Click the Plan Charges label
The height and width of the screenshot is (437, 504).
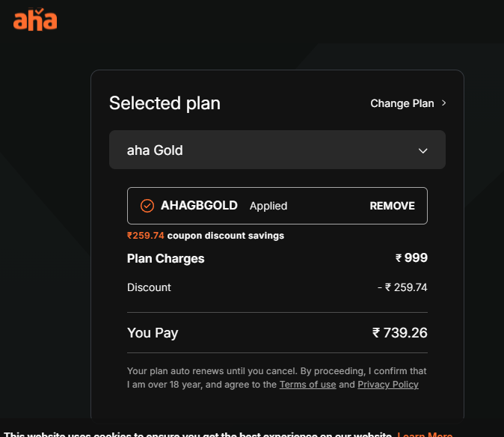[x=165, y=258]
